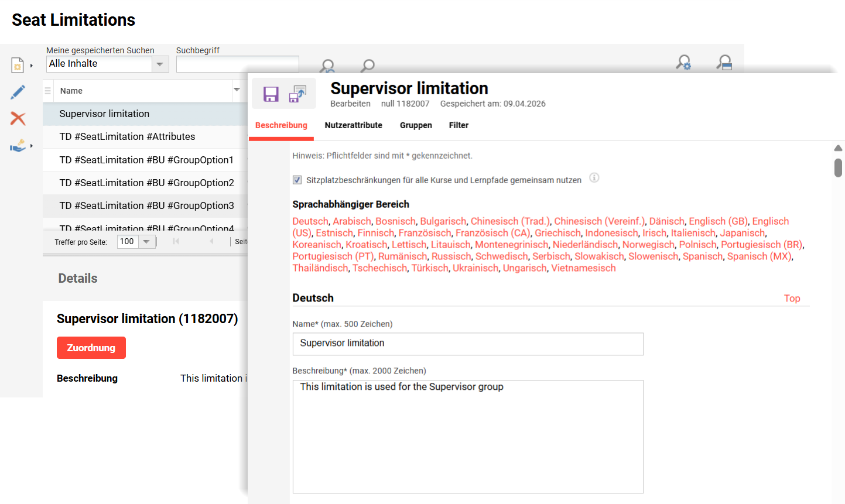Uncheck the Sitzplatzbeschränkungen shared checkbox
The width and height of the screenshot is (845, 504).
point(297,180)
